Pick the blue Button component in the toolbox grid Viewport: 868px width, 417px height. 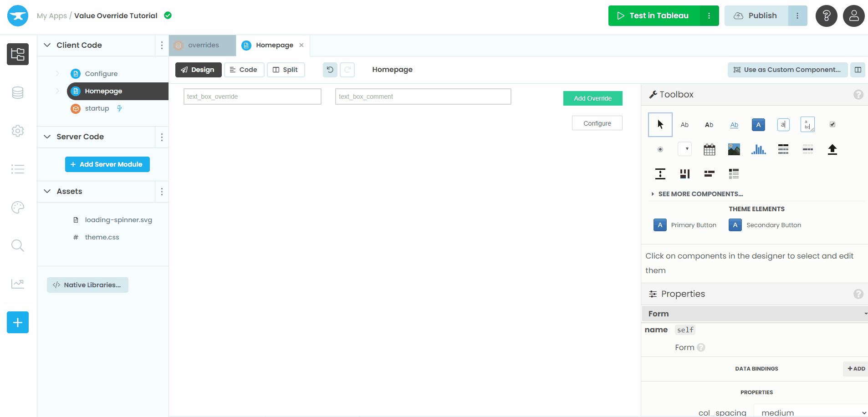tap(758, 124)
